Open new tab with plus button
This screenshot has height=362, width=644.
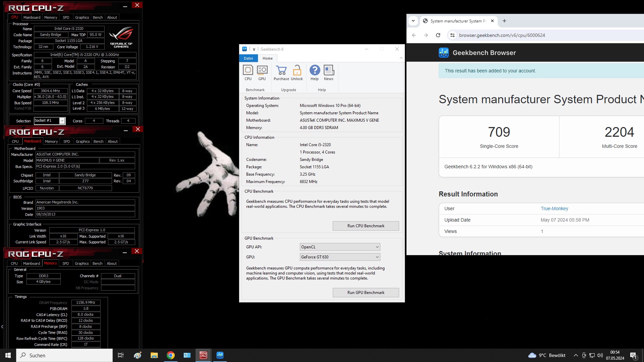(504, 21)
